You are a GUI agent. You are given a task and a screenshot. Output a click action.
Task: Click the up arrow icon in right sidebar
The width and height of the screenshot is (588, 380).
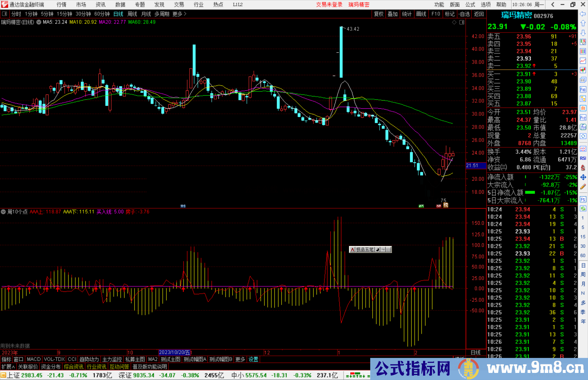point(583,23)
